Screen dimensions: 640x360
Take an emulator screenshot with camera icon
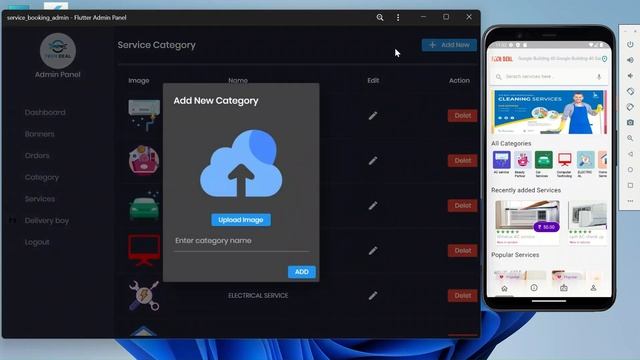coord(630,122)
